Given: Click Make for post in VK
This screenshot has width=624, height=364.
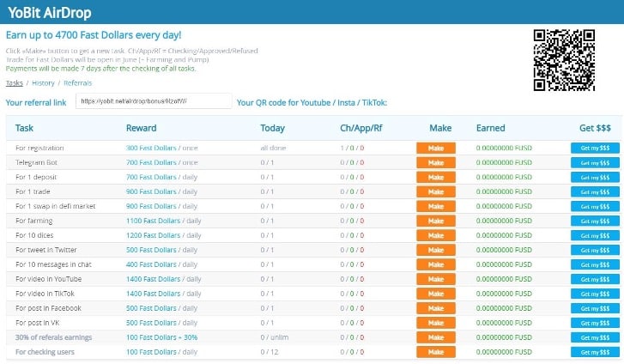Looking at the screenshot, I should [436, 323].
